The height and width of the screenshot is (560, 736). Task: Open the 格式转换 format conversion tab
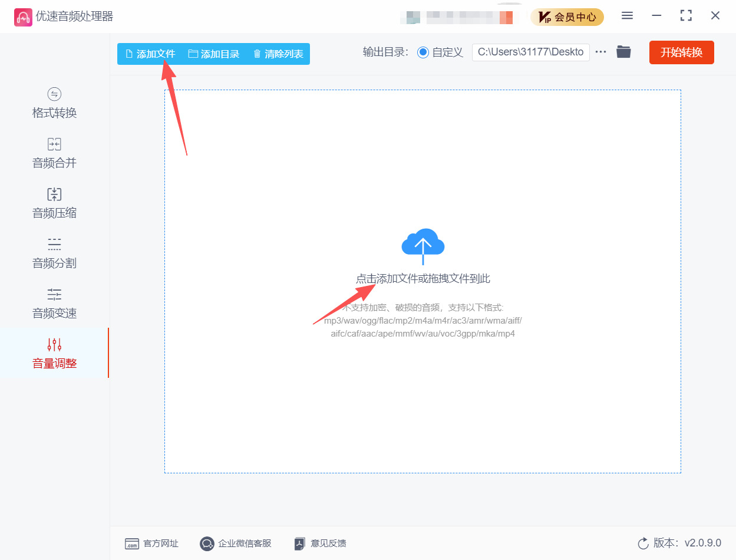pyautogui.click(x=54, y=103)
